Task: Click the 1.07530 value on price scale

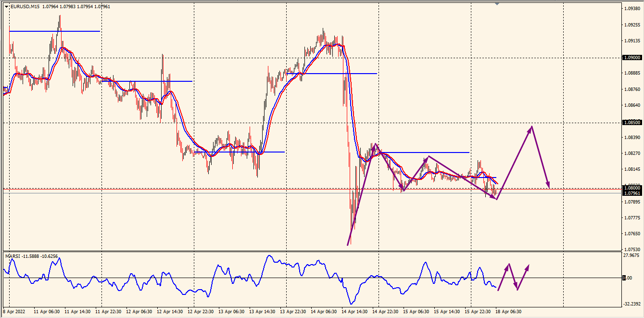Action: click(632, 250)
